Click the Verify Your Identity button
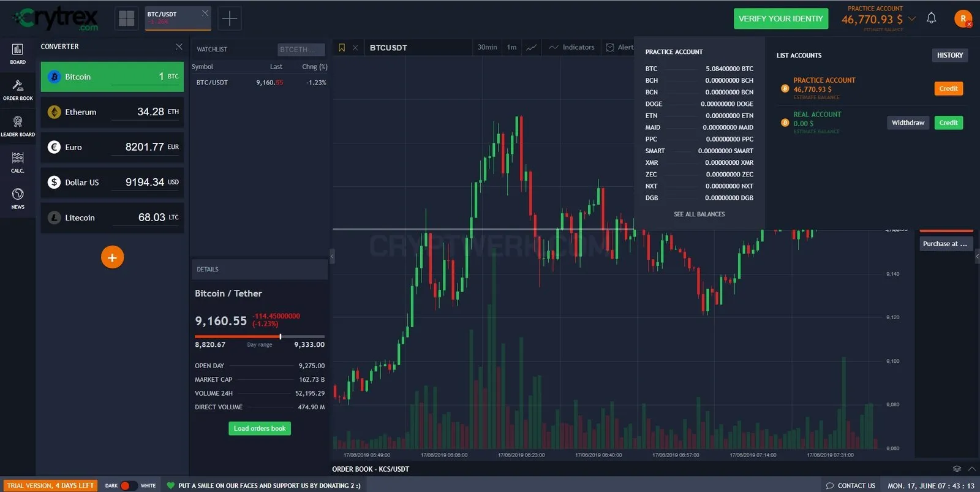 (781, 18)
